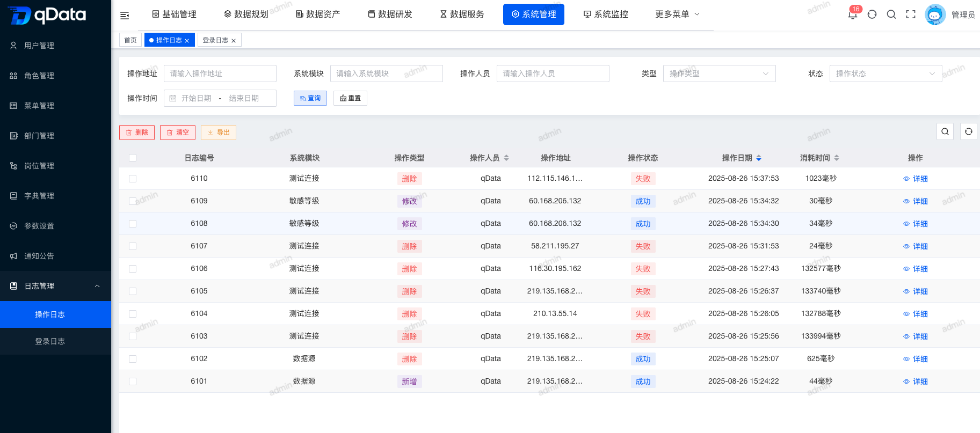Switch to 数据规划 top menu

coord(246,14)
